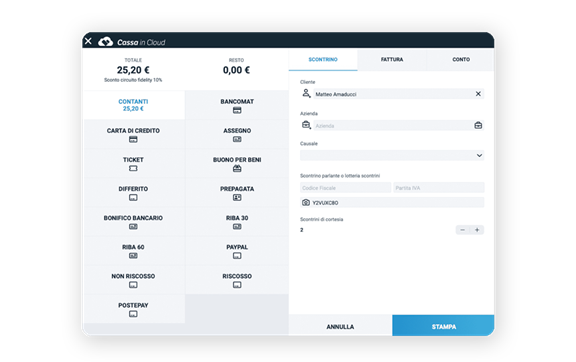The image size is (576, 362).
Task: Increase courtesy receipts with plus
Action: [477, 230]
